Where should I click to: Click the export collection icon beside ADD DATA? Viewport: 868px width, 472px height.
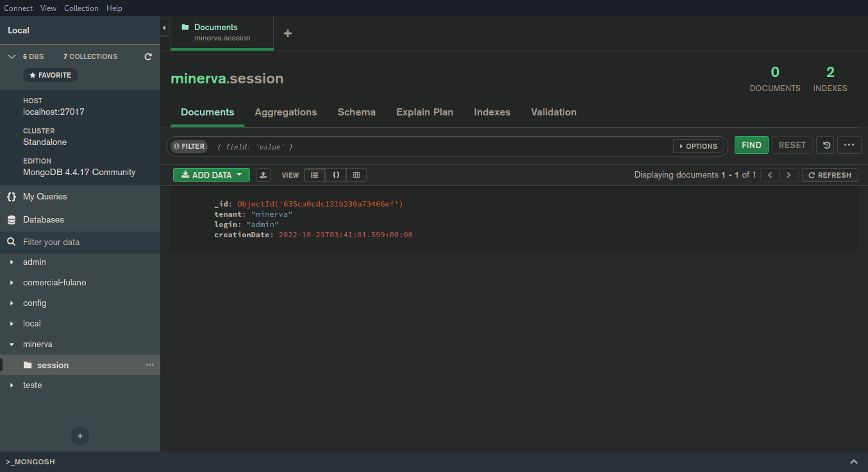[x=263, y=174]
